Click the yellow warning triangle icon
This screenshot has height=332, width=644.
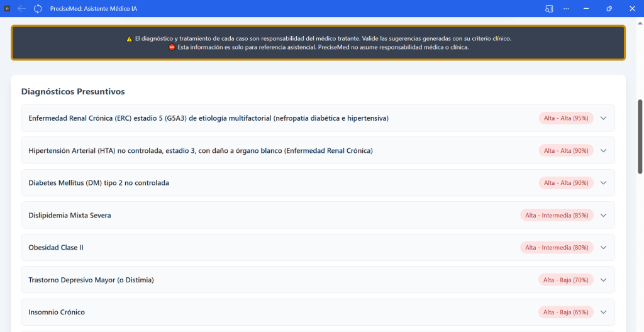point(129,39)
